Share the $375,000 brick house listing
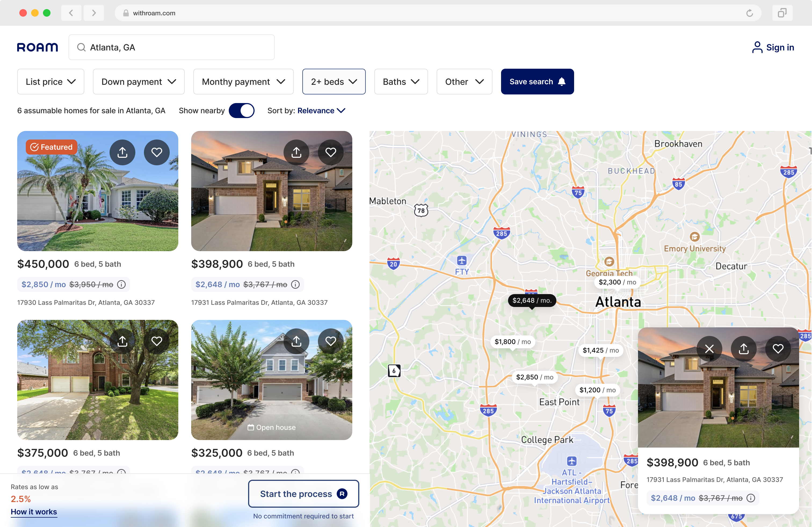Image resolution: width=812 pixels, height=527 pixels. (x=122, y=341)
